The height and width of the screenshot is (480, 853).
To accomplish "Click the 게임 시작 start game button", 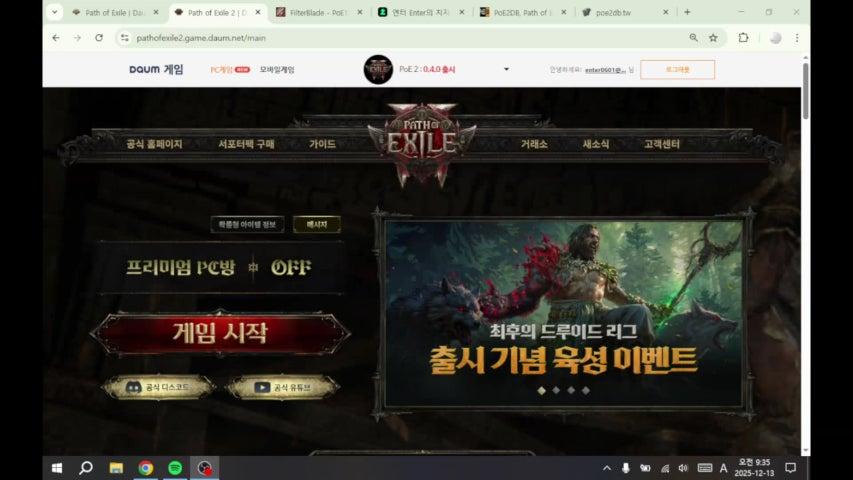I will (x=220, y=333).
